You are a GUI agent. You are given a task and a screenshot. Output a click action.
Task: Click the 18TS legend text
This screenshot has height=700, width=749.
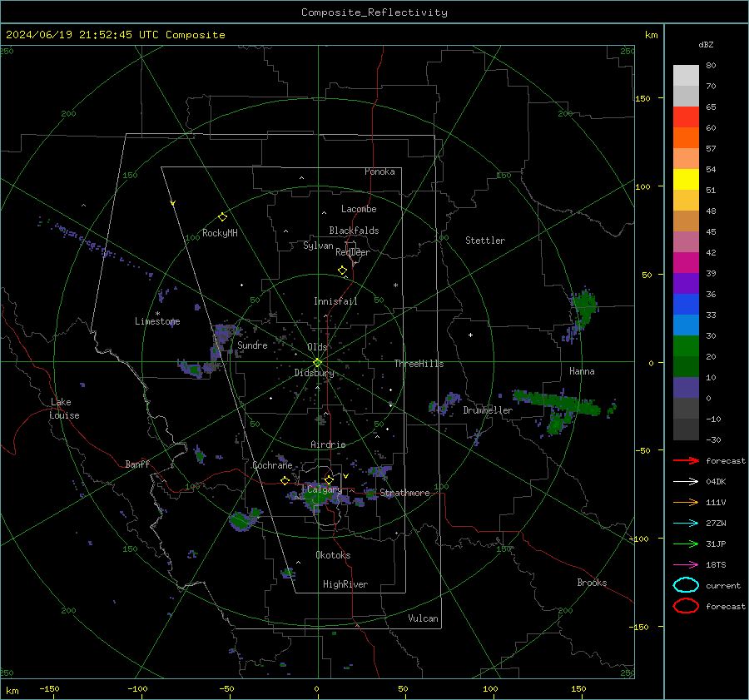[x=716, y=565]
